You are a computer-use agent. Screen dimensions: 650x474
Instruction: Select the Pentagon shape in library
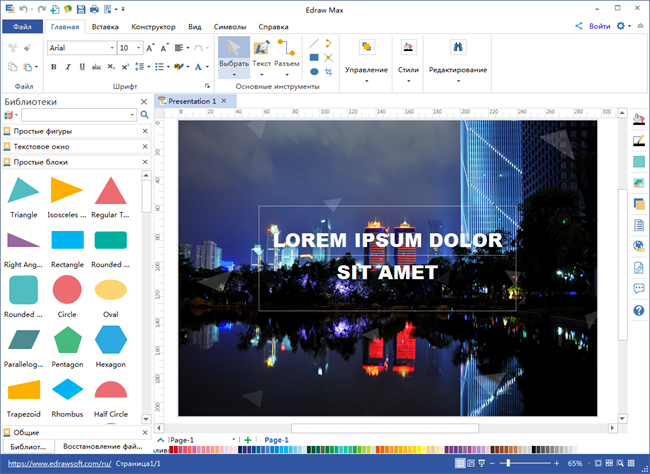(67, 340)
